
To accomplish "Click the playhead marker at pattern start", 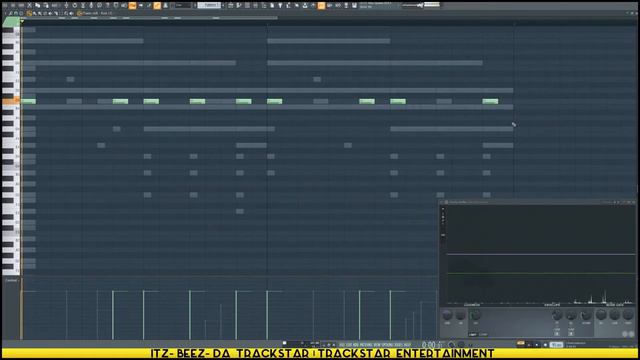I will [22, 21].
